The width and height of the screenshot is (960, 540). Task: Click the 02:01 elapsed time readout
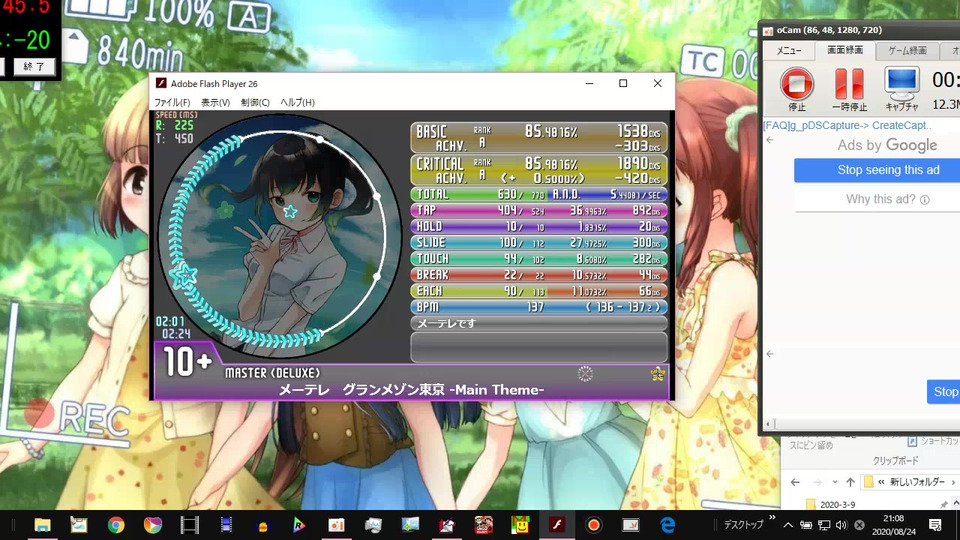pyautogui.click(x=170, y=321)
